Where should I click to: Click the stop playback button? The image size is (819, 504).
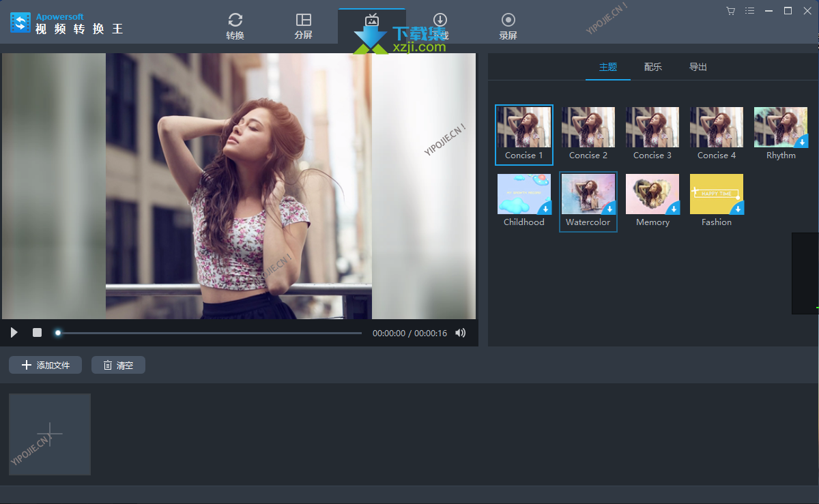pos(38,333)
